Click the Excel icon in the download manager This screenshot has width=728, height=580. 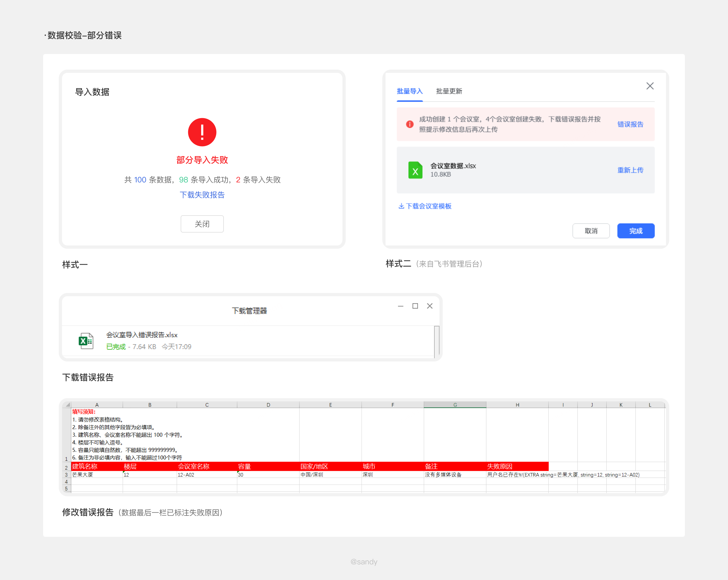pyautogui.click(x=86, y=341)
